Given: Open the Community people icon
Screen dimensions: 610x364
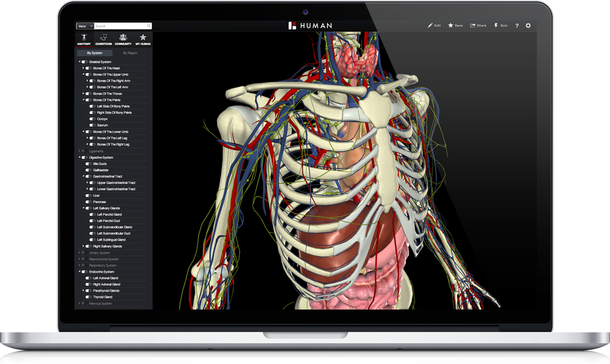Looking at the screenshot, I should tap(123, 39).
